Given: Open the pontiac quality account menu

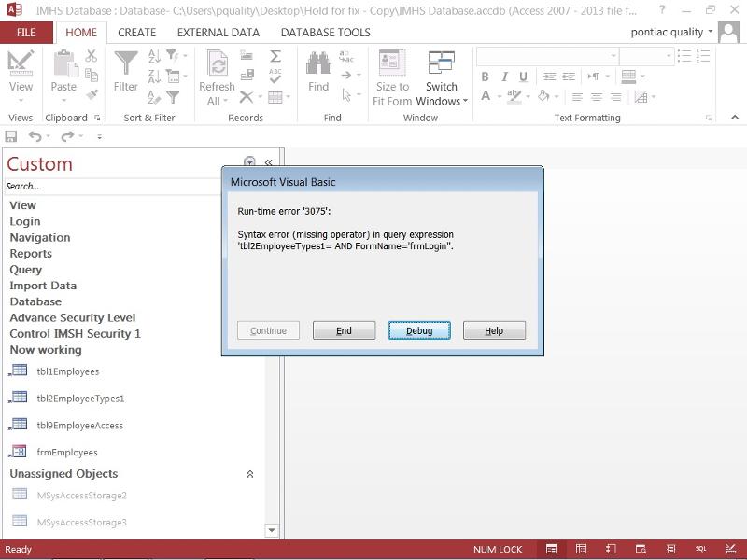Looking at the screenshot, I should coord(671,33).
